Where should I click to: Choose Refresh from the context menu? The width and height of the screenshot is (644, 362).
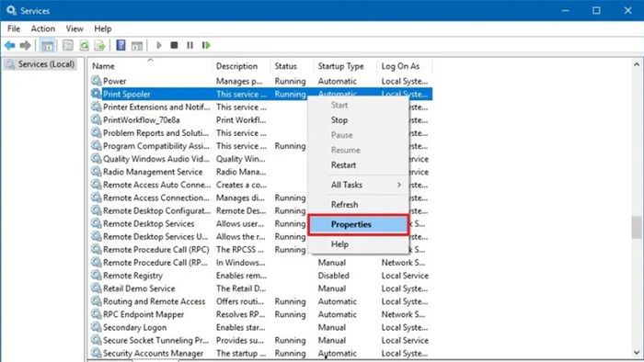[358, 205]
